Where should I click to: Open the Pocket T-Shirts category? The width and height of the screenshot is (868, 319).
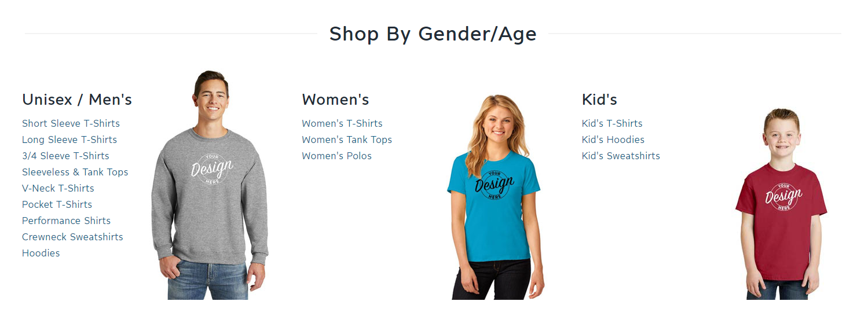coord(57,204)
